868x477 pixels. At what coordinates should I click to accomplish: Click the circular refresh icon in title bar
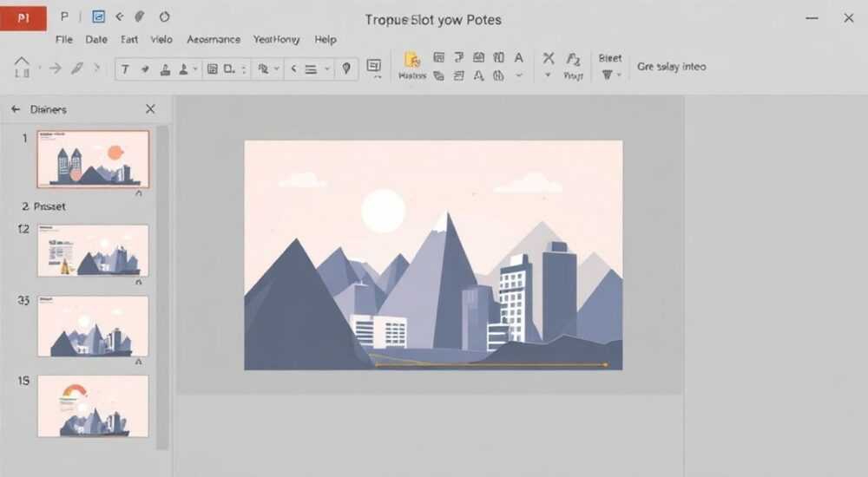(164, 17)
